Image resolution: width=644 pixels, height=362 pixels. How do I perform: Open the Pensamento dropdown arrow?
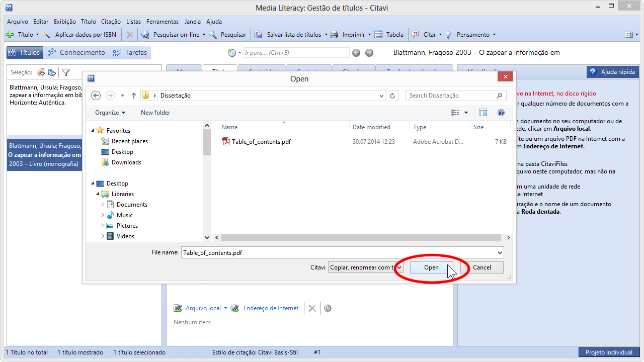[x=494, y=35]
